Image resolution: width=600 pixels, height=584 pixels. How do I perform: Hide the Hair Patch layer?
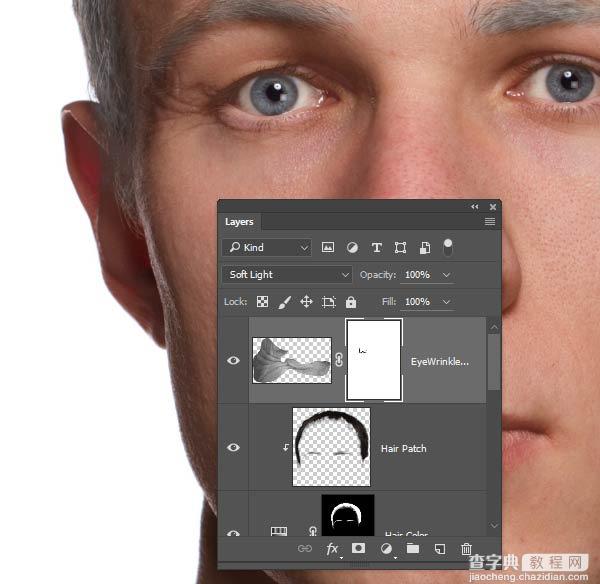pyautogui.click(x=233, y=447)
